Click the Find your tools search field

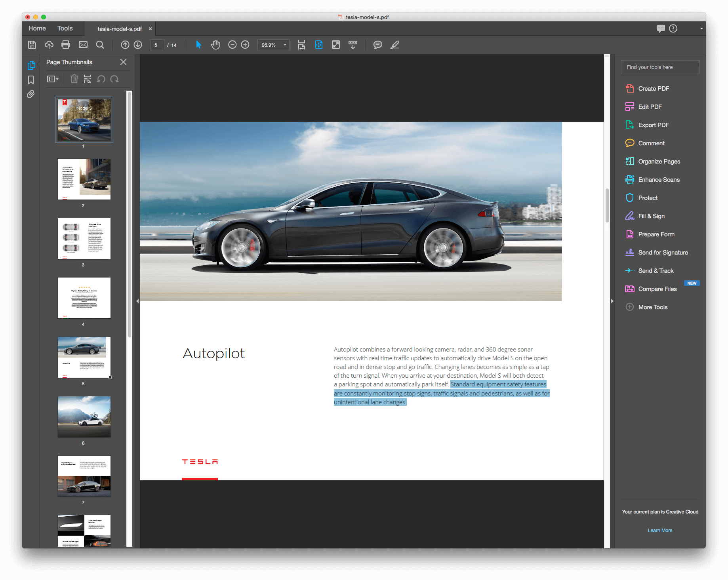pyautogui.click(x=660, y=67)
